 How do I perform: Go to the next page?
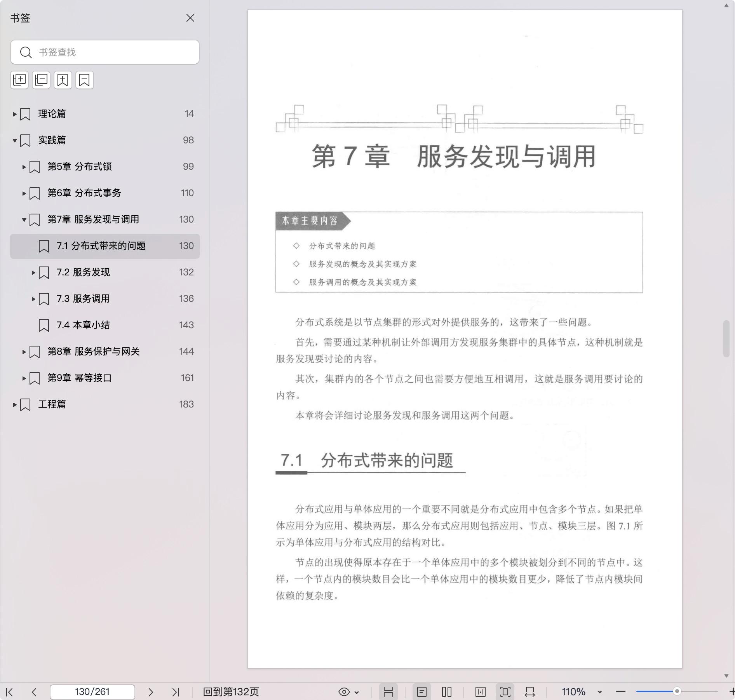[151, 692]
